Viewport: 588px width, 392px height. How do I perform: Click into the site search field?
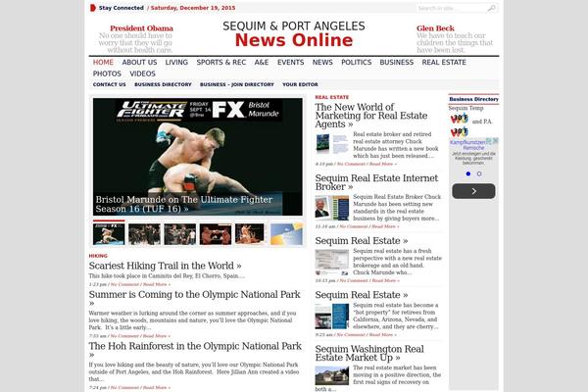(451, 8)
